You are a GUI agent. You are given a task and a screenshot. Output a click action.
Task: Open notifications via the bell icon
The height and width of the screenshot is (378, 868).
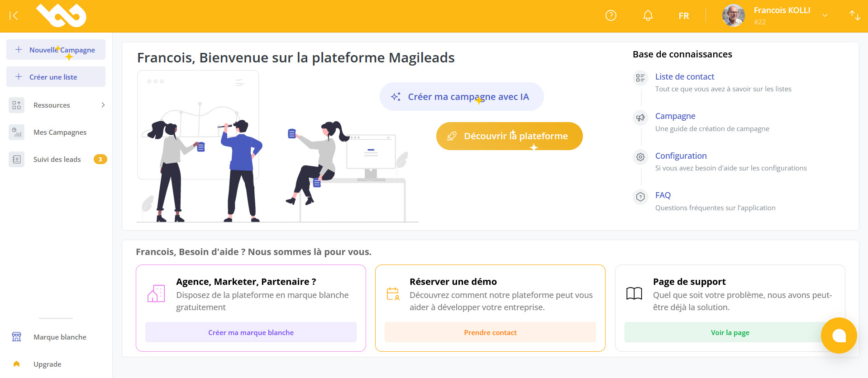[648, 15]
